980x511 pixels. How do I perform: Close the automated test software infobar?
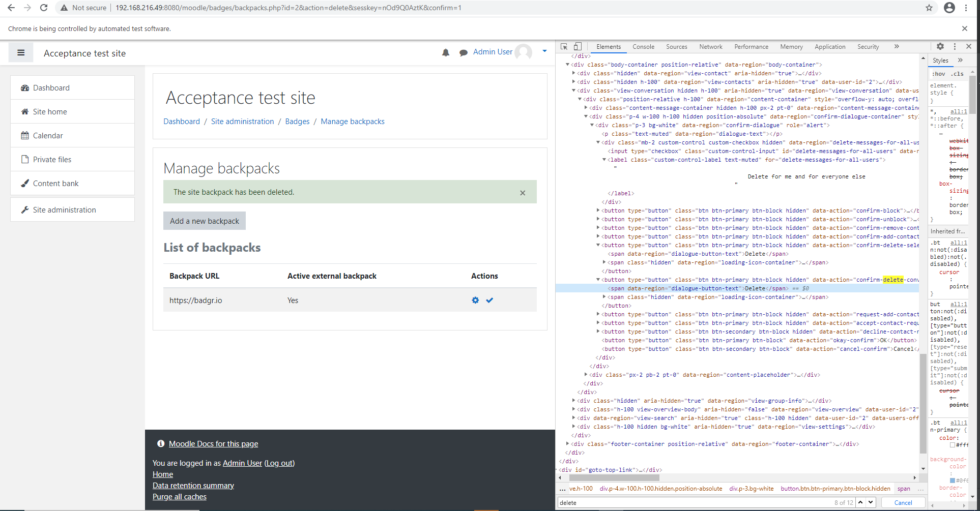pyautogui.click(x=965, y=28)
